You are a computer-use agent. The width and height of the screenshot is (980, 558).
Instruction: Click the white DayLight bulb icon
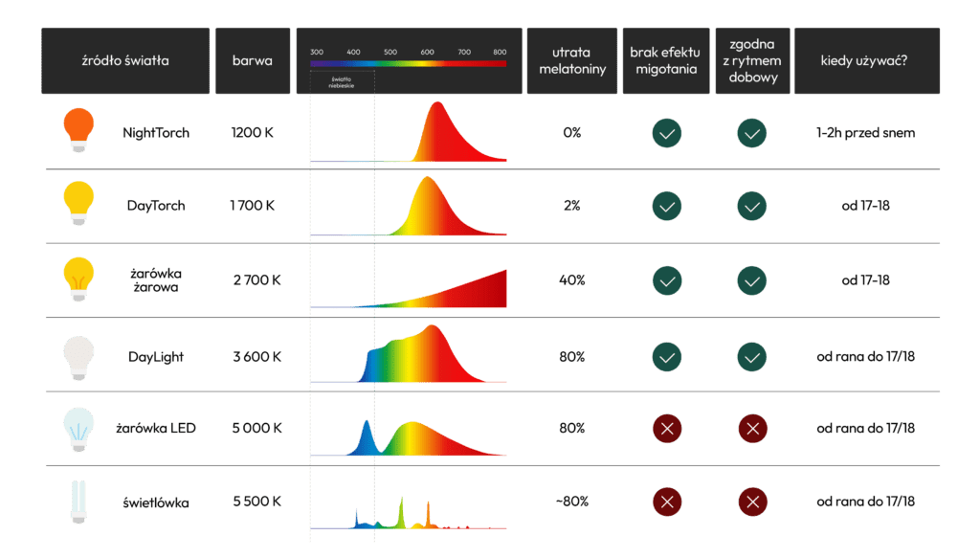[78, 356]
